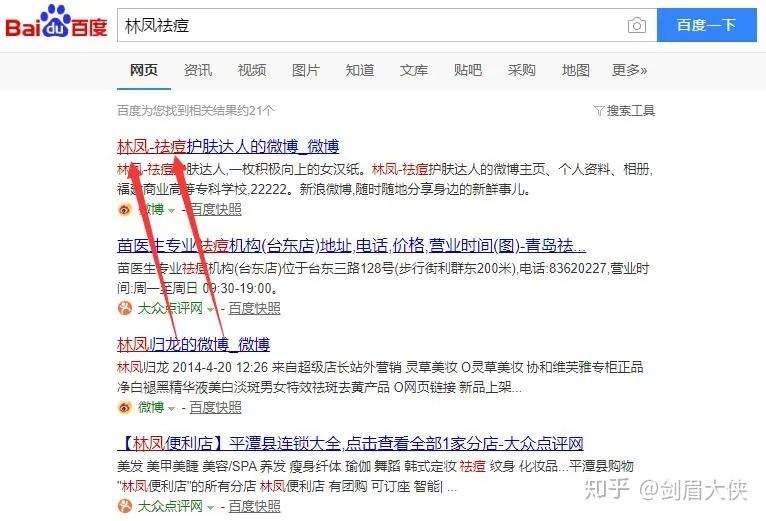
Task: Click the 搜索工具 filter icon
Action: coord(599,111)
